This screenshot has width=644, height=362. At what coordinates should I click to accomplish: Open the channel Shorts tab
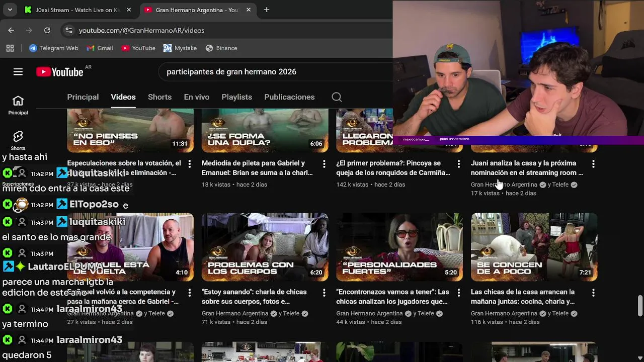pyautogui.click(x=159, y=97)
